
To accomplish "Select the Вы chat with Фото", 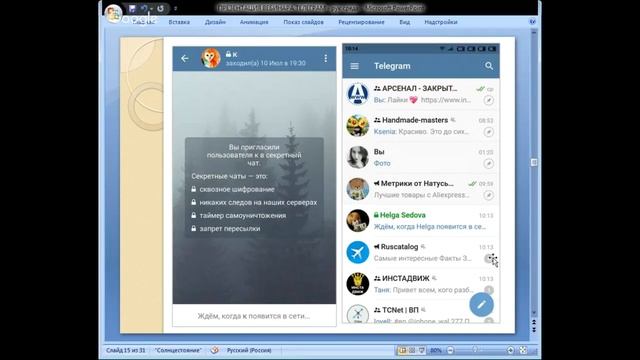I will (421, 157).
